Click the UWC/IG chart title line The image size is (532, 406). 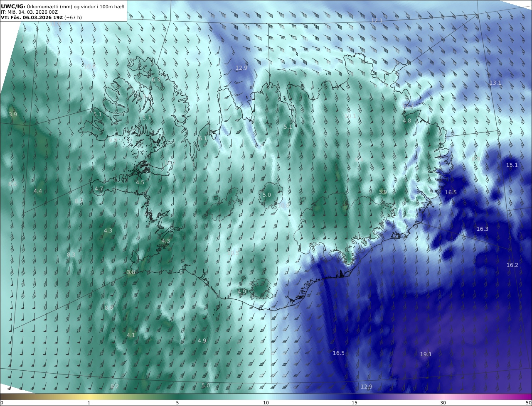(x=63, y=7)
